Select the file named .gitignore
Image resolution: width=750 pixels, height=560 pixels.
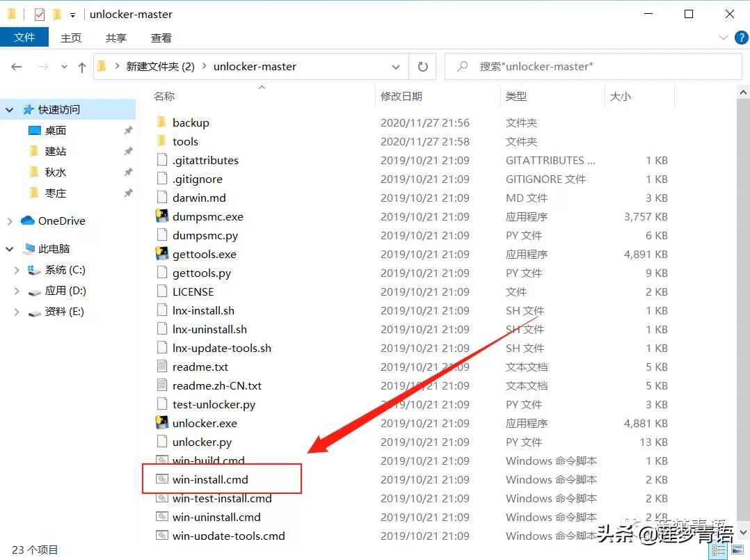(198, 179)
